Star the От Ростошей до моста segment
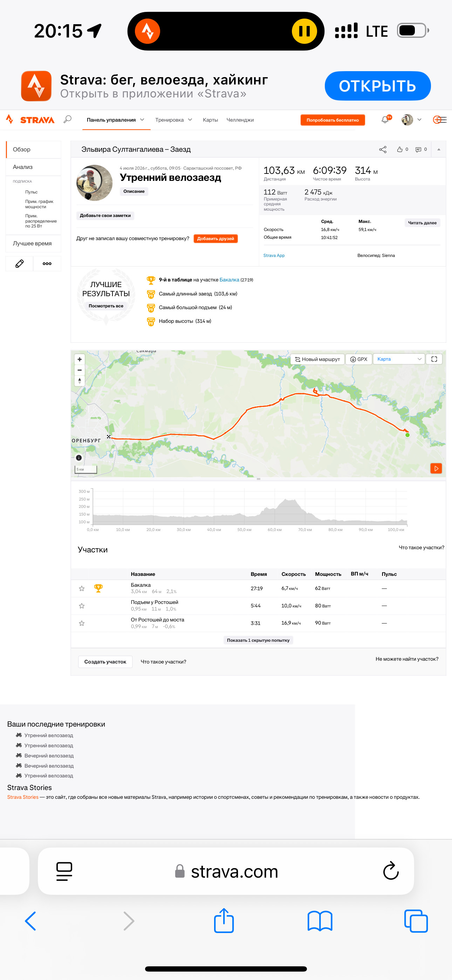452x980 pixels. point(82,623)
